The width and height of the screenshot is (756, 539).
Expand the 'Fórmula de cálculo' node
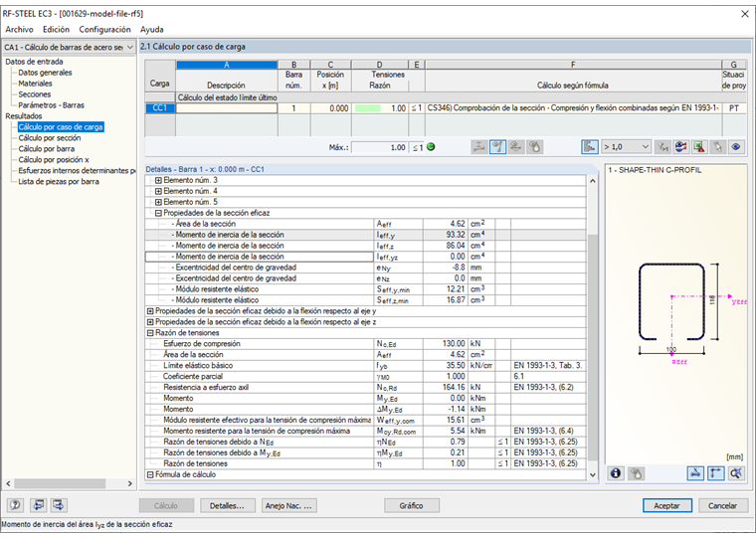(x=150, y=474)
